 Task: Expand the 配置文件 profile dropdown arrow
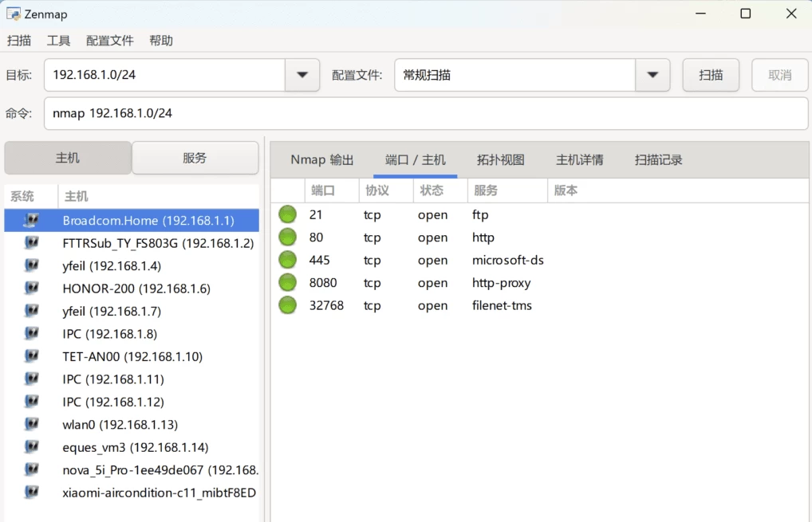[x=652, y=75]
